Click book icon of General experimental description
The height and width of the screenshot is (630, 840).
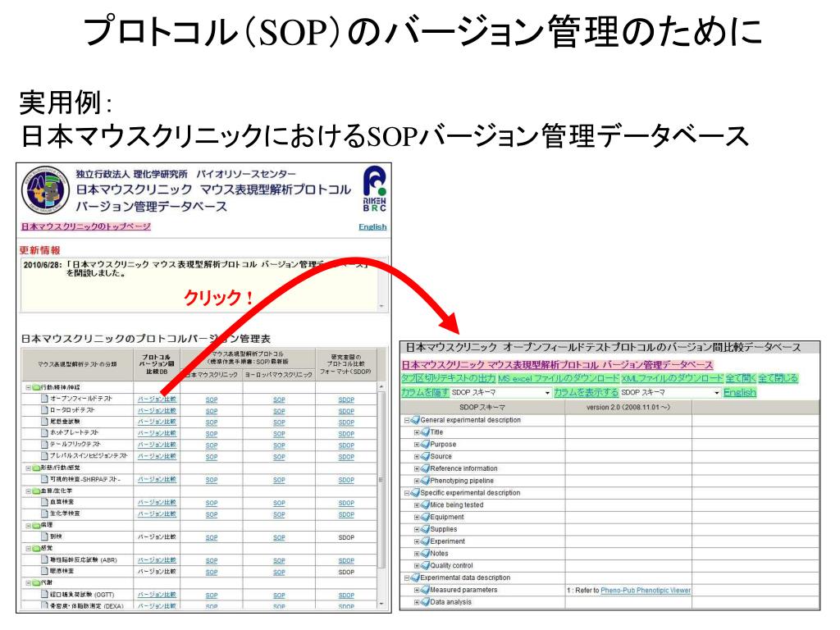pyautogui.click(x=415, y=420)
